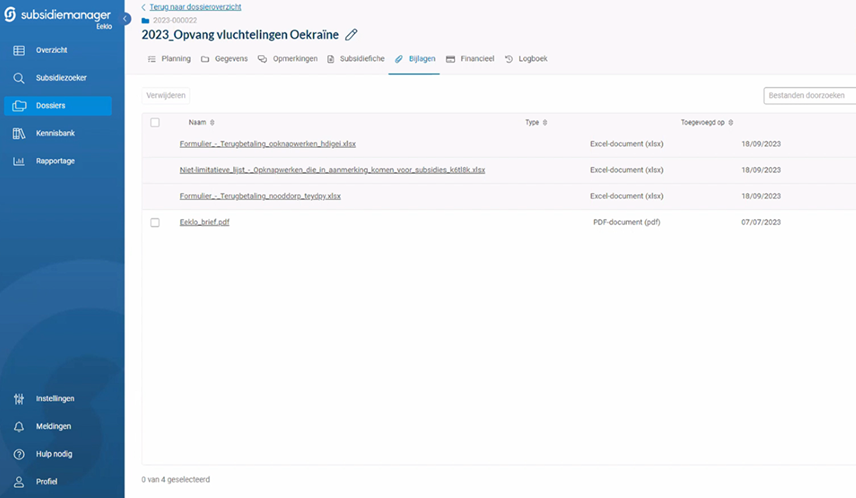Open the Eeklo_brief.pdf file link
Screen dimensions: 856x498
point(204,222)
